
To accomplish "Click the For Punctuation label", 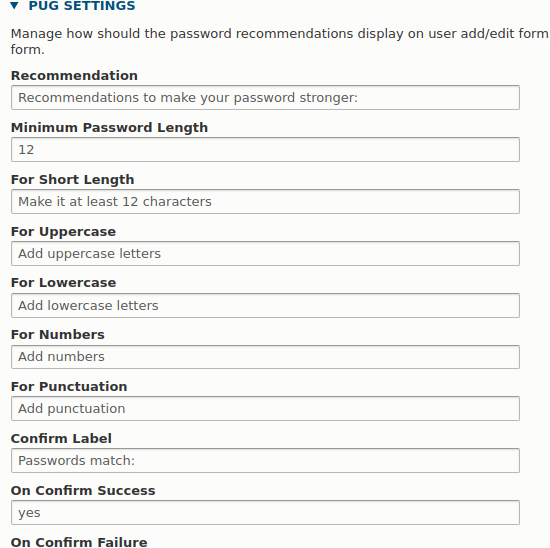I will coord(69,387).
